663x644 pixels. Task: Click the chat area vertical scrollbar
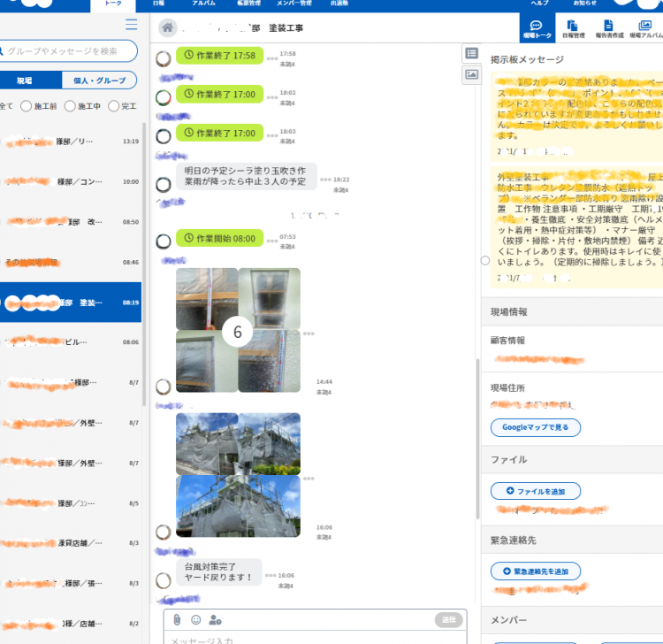(477, 439)
